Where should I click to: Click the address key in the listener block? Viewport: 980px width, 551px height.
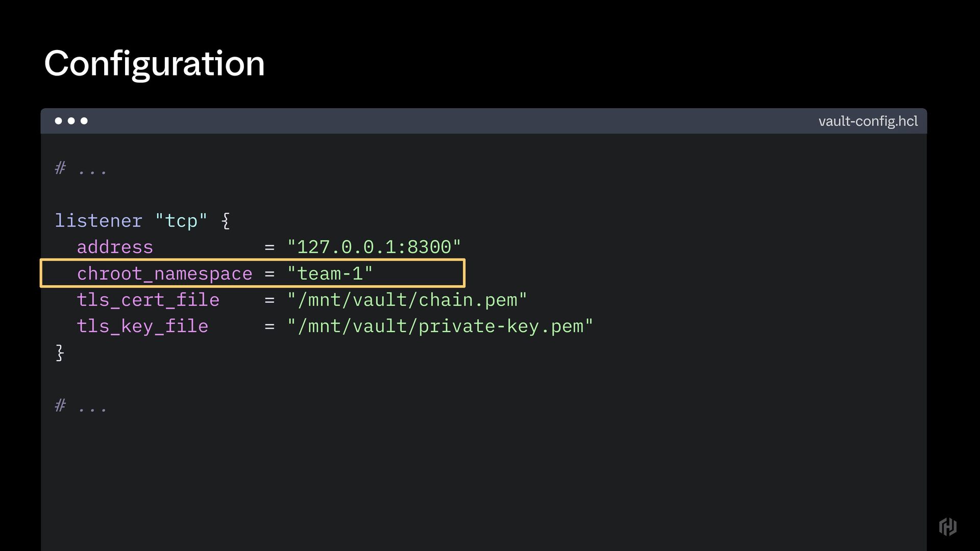pyautogui.click(x=115, y=247)
